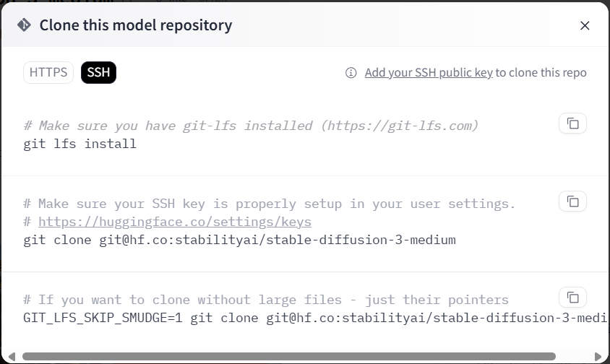Open the Add your SSH public key link
This screenshot has height=364, width=610.
coord(429,73)
